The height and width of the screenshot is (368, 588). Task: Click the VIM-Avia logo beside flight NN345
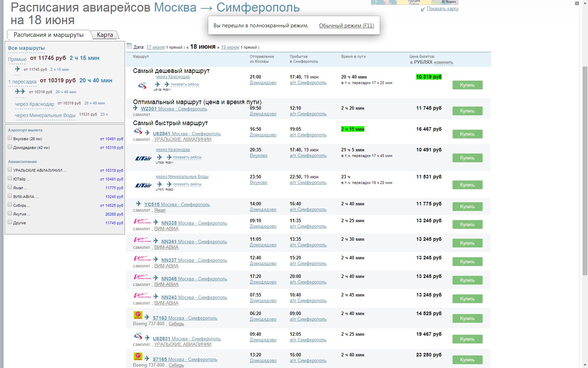(142, 277)
